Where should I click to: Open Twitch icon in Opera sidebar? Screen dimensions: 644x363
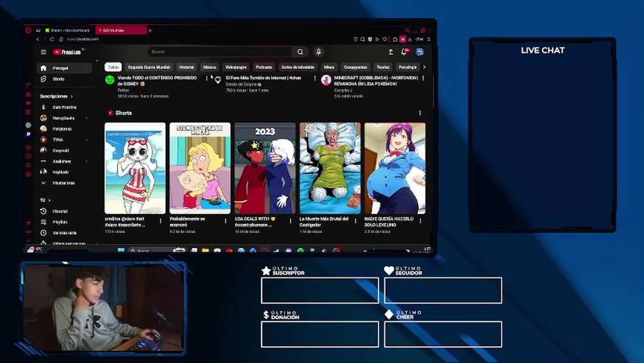click(28, 134)
